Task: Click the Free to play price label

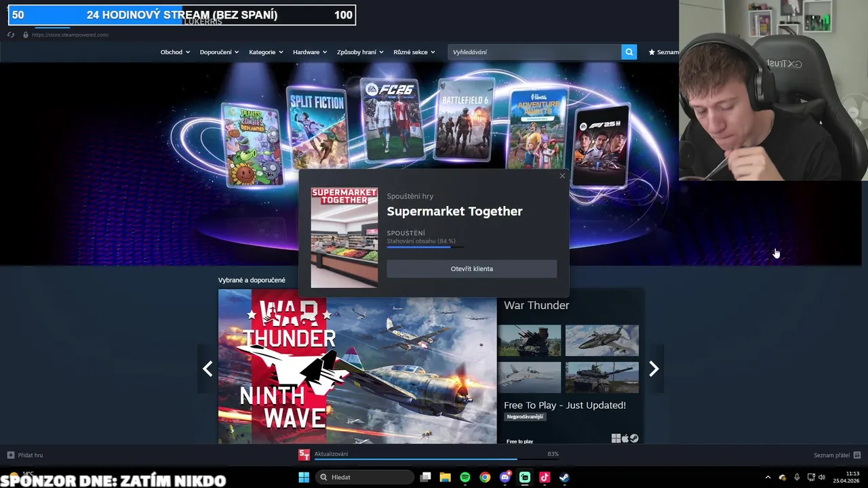Action: click(519, 441)
